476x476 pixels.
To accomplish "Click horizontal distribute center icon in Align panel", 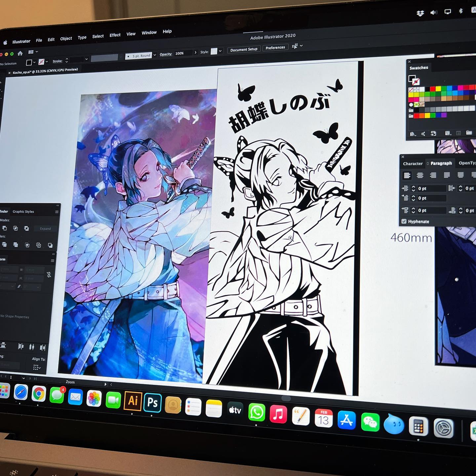I will (x=32, y=347).
